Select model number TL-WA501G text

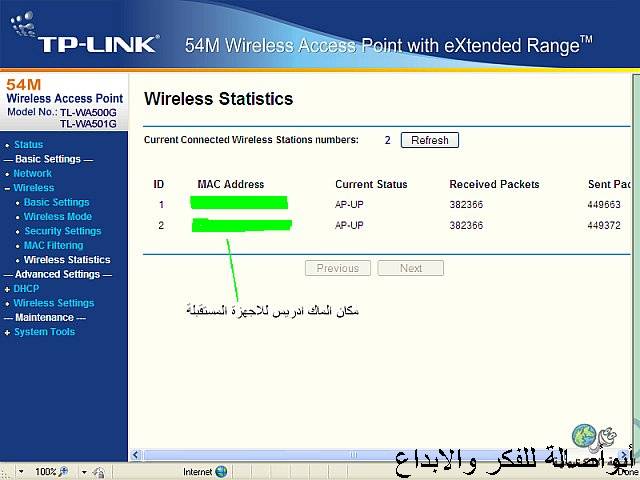[88, 124]
